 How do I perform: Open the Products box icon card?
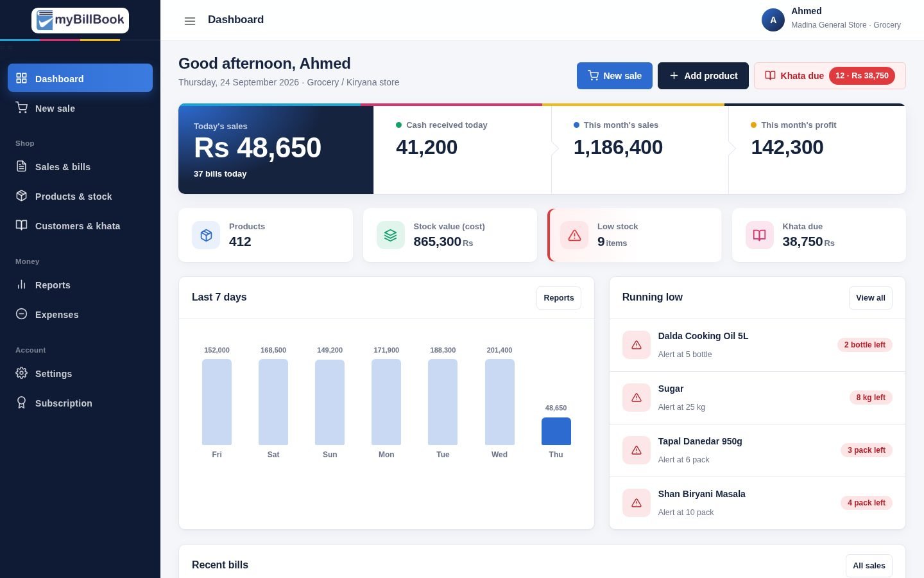206,235
